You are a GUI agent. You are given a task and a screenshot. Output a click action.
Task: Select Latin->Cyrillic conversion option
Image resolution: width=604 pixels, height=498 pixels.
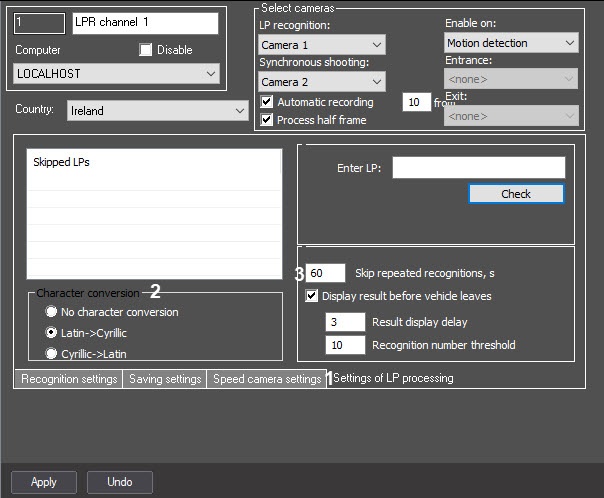tap(51, 332)
